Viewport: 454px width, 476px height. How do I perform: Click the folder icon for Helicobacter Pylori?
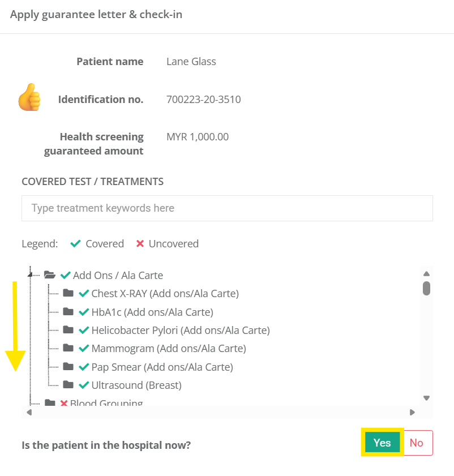[68, 330]
